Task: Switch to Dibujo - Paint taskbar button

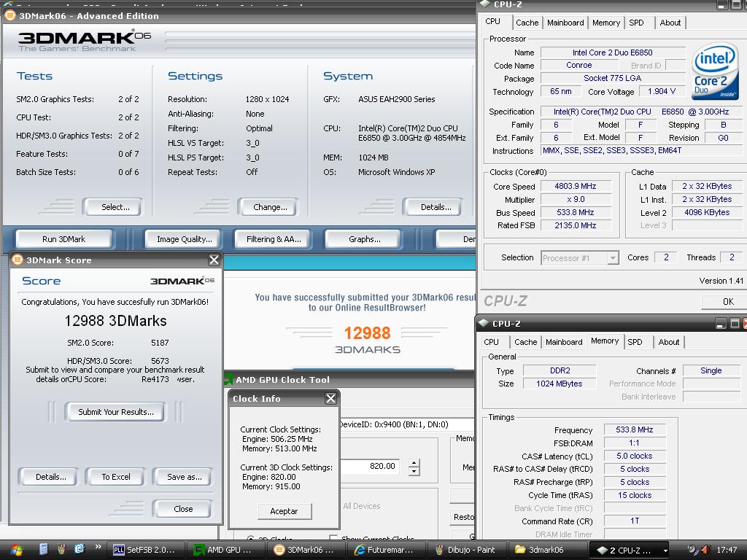Action: click(x=465, y=550)
